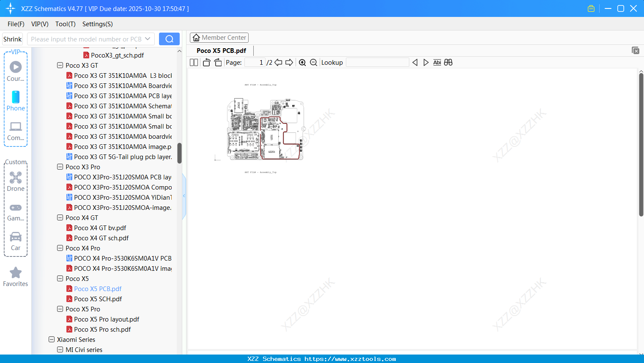644x363 pixels.
Task: Open the Settings(S) menu
Action: tap(98, 24)
